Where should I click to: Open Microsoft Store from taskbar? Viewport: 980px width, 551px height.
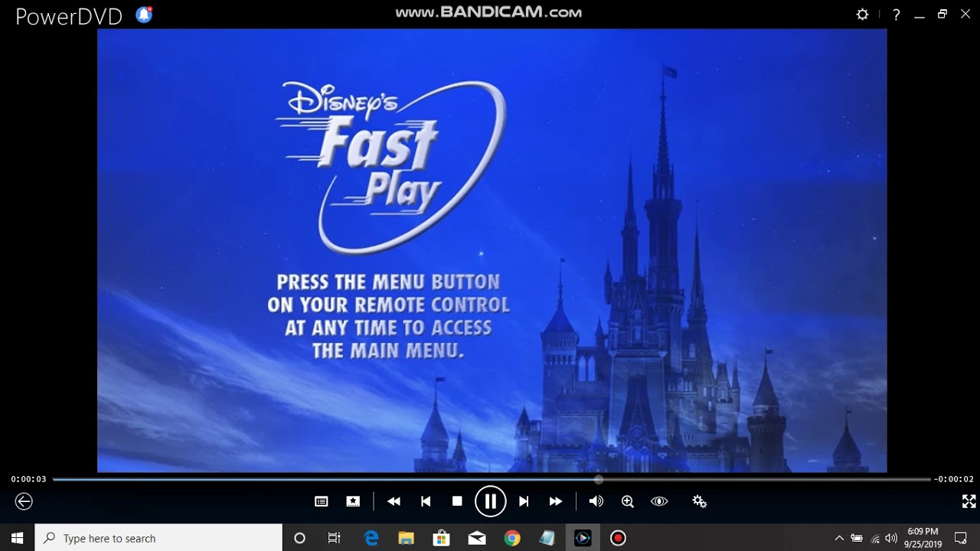tap(442, 538)
